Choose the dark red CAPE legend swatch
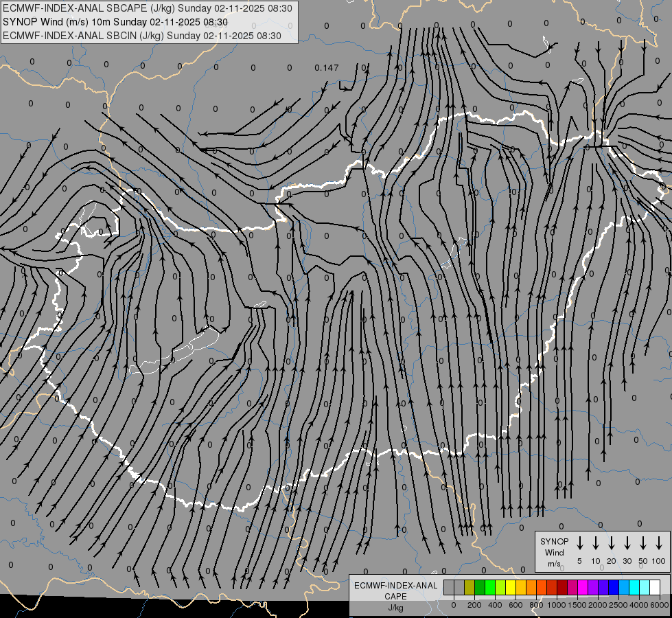This screenshot has height=618, width=672. [562, 588]
